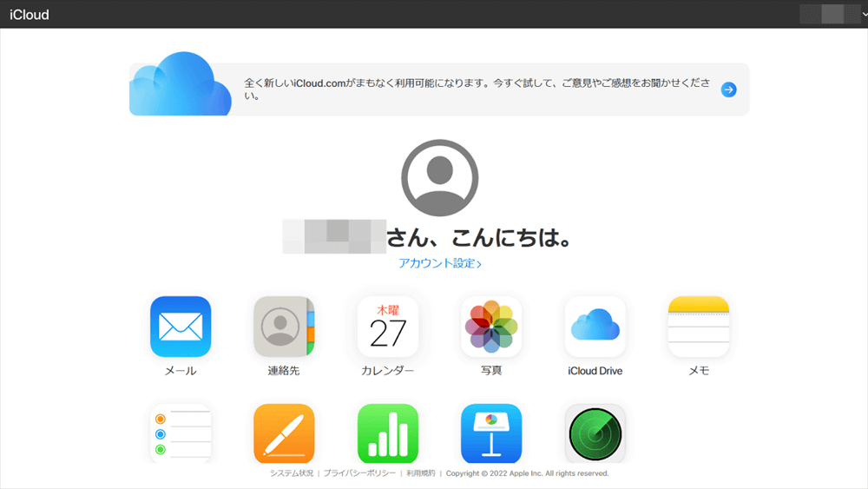
Task: Open the Pages app with orange pen icon
Action: 284,433
